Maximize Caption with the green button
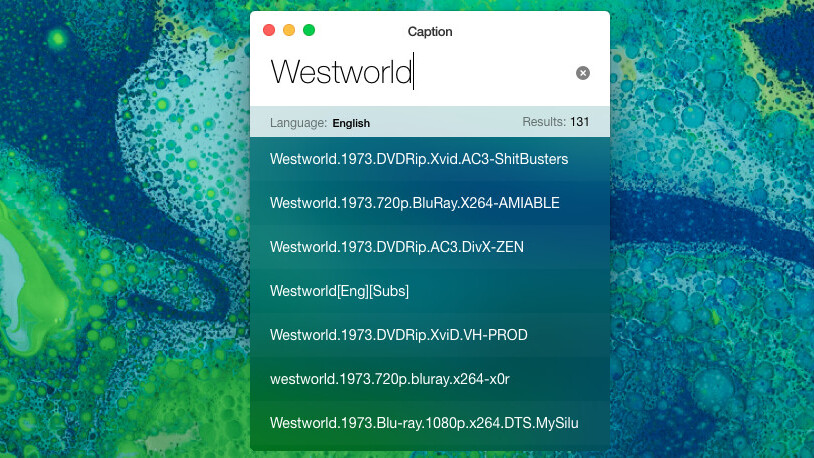814x458 pixels. click(309, 30)
